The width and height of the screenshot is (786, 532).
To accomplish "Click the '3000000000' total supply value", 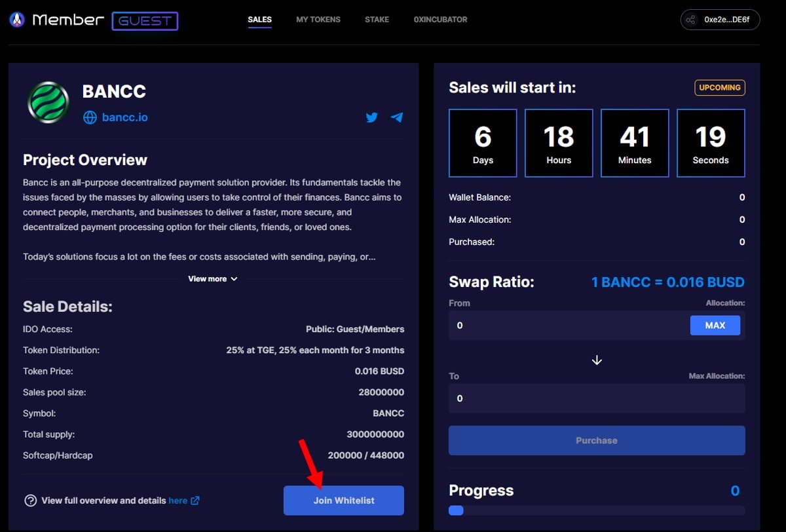I will click(375, 434).
